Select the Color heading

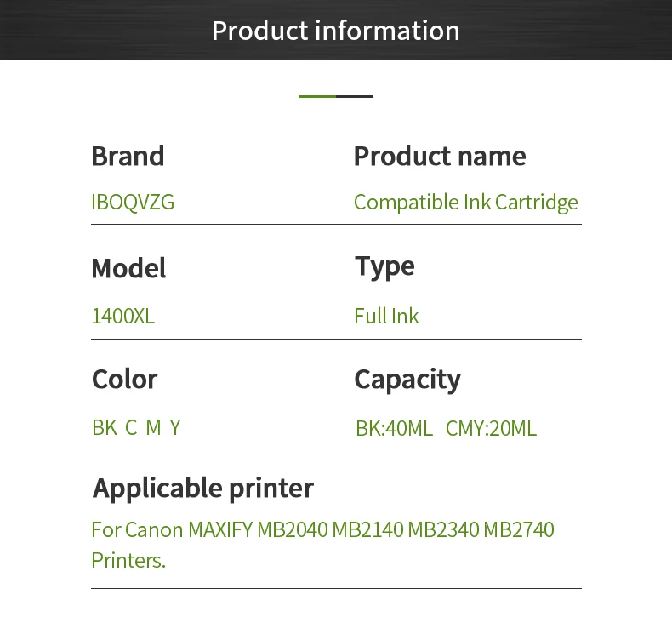[124, 379]
